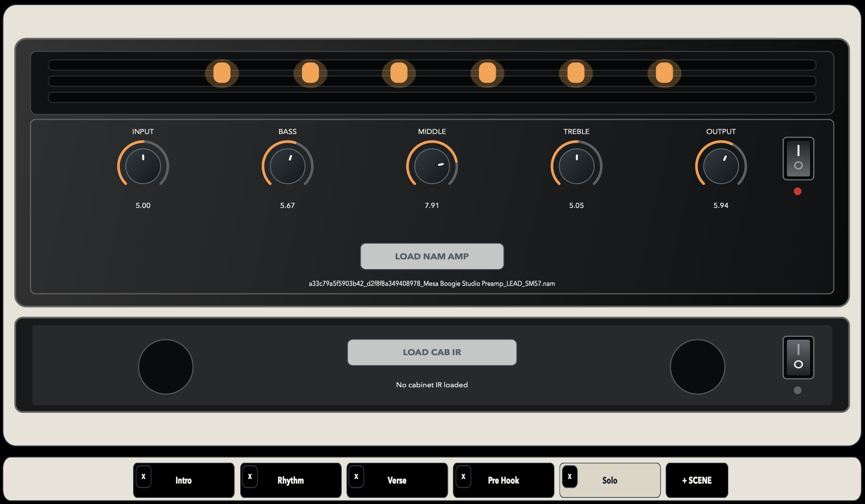Image resolution: width=865 pixels, height=504 pixels.
Task: Remove the Intro scene with its X
Action: (x=143, y=477)
